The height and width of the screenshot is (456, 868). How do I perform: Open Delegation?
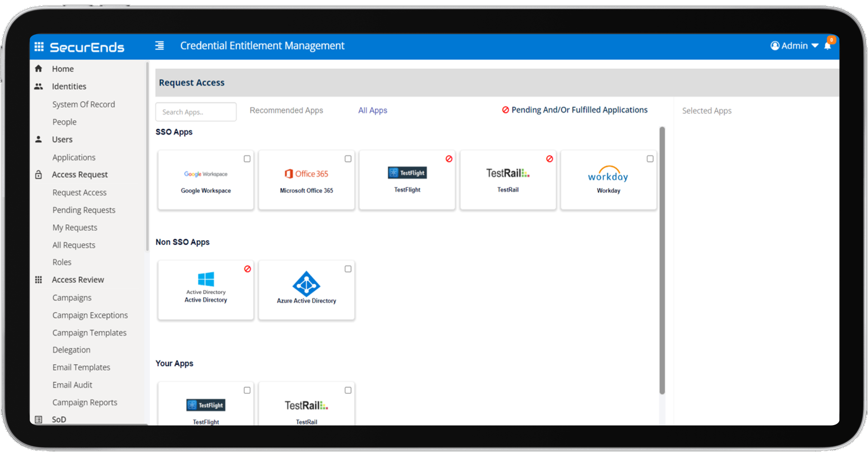(71, 350)
